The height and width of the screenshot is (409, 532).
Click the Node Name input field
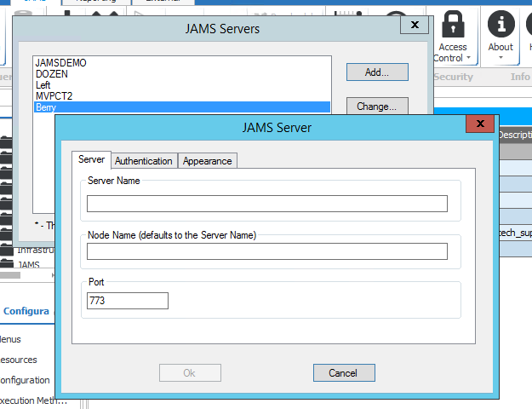tap(267, 251)
